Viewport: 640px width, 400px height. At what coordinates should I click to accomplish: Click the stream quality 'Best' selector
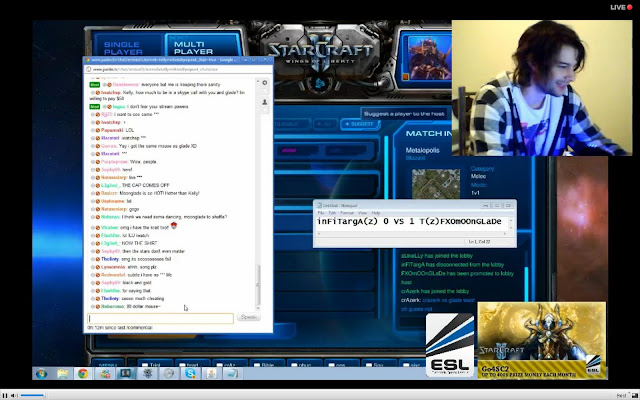(x=621, y=395)
